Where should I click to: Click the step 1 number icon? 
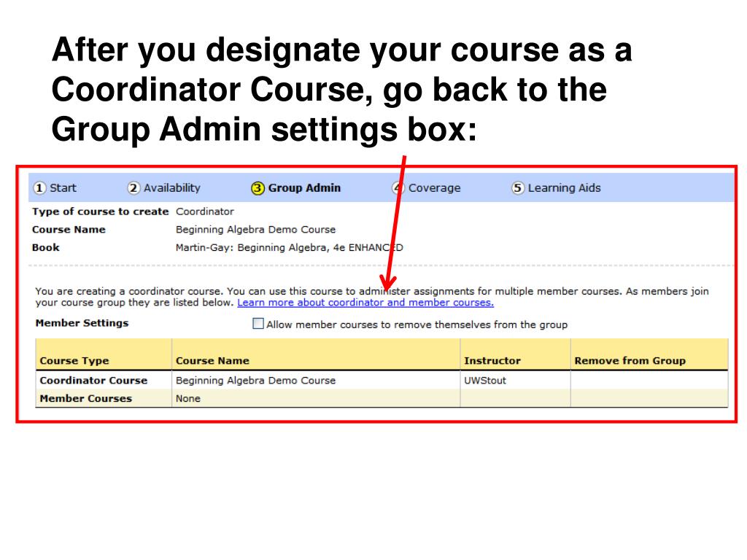click(x=40, y=188)
